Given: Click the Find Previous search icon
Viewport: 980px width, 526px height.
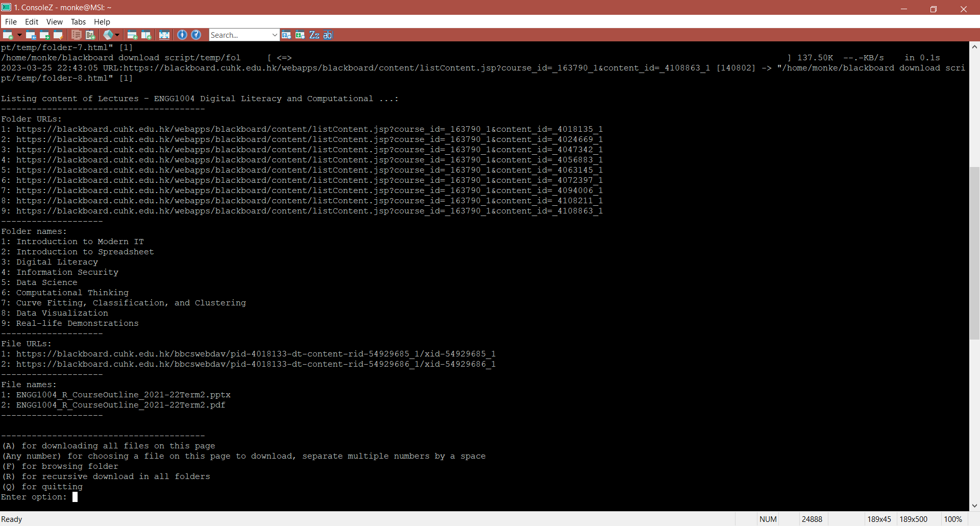Looking at the screenshot, I should point(286,35).
